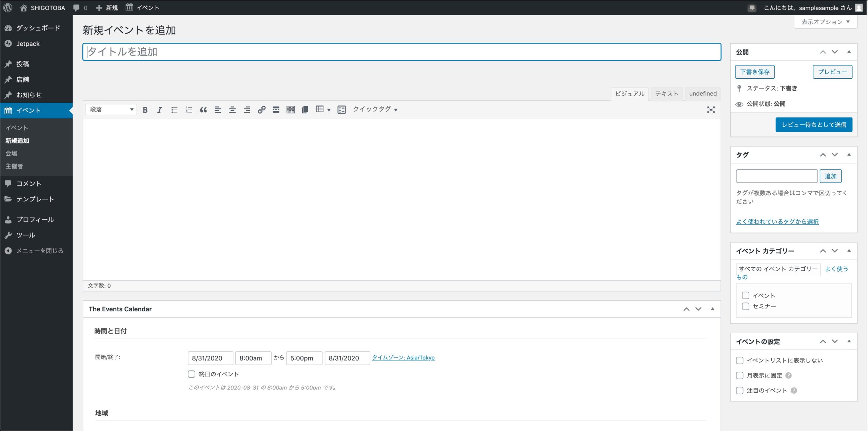The image size is (868, 431).
Task: Insert a numbered list
Action: tap(189, 110)
